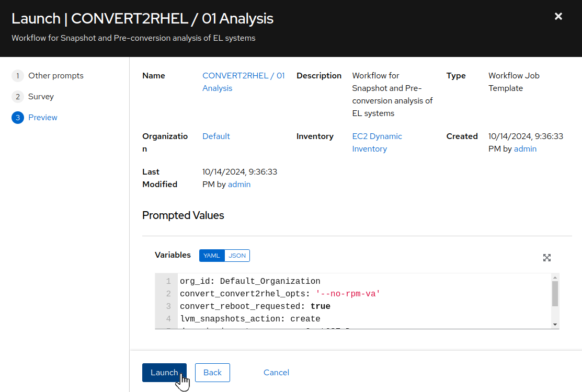The height and width of the screenshot is (392, 582).
Task: Switch Variables view to YAML
Action: coord(212,256)
